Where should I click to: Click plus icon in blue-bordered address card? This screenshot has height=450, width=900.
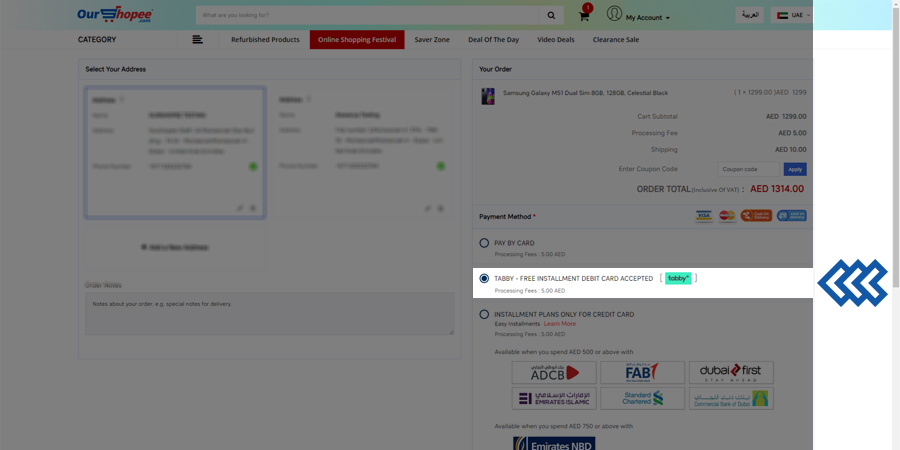(253, 208)
